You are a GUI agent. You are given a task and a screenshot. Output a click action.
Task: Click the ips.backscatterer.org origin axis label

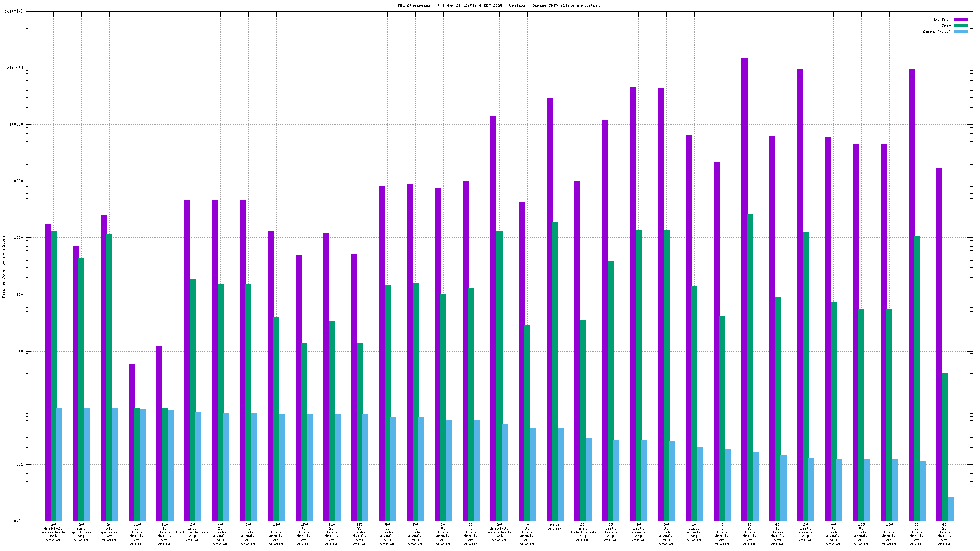click(x=193, y=532)
